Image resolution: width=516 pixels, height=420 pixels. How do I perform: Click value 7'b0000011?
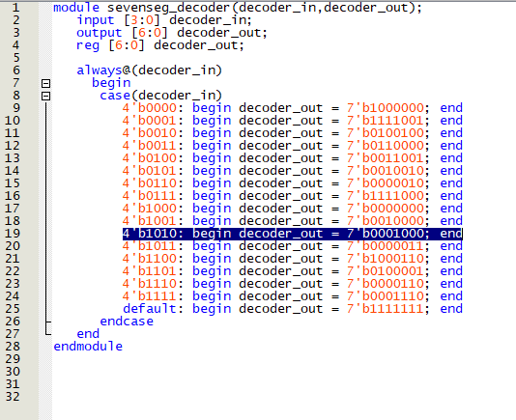coord(386,245)
